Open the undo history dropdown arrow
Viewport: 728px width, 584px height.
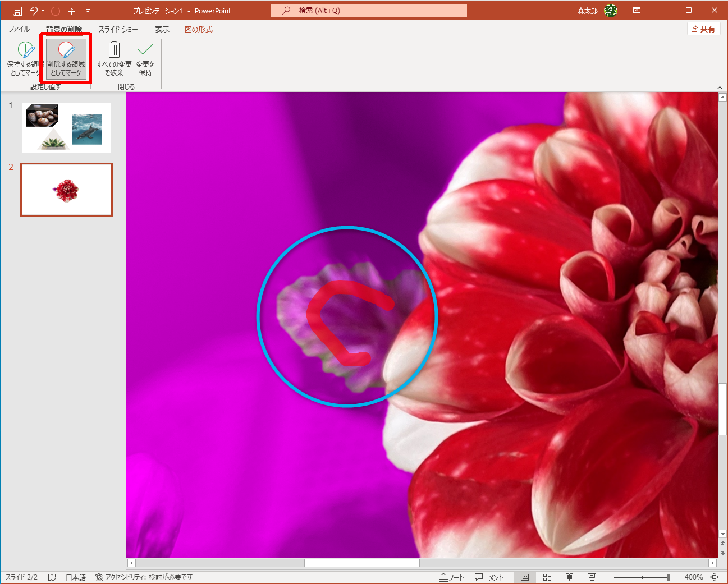pos(43,11)
